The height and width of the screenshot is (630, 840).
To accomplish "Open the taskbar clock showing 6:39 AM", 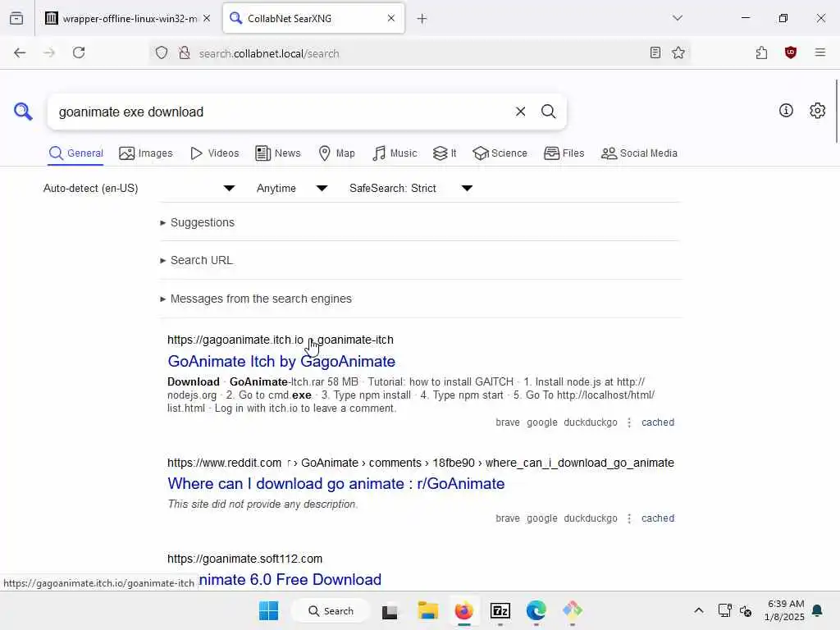I will [x=783, y=610].
